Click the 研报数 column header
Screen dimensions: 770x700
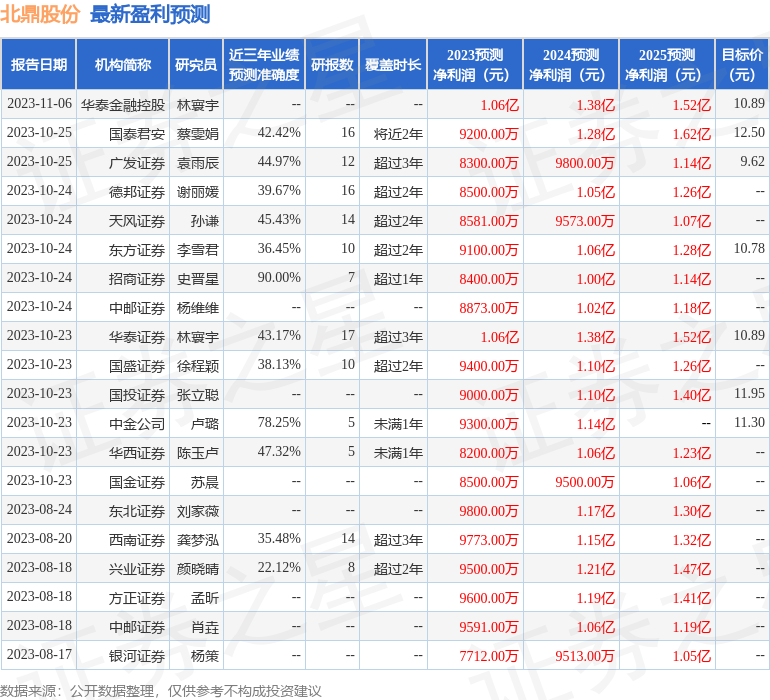(332, 64)
